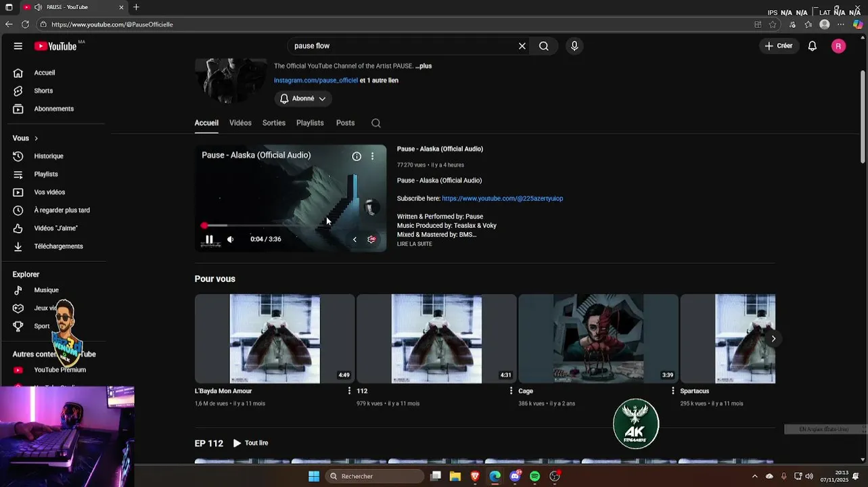
Task: Open Spotify from the taskbar
Action: point(535,476)
